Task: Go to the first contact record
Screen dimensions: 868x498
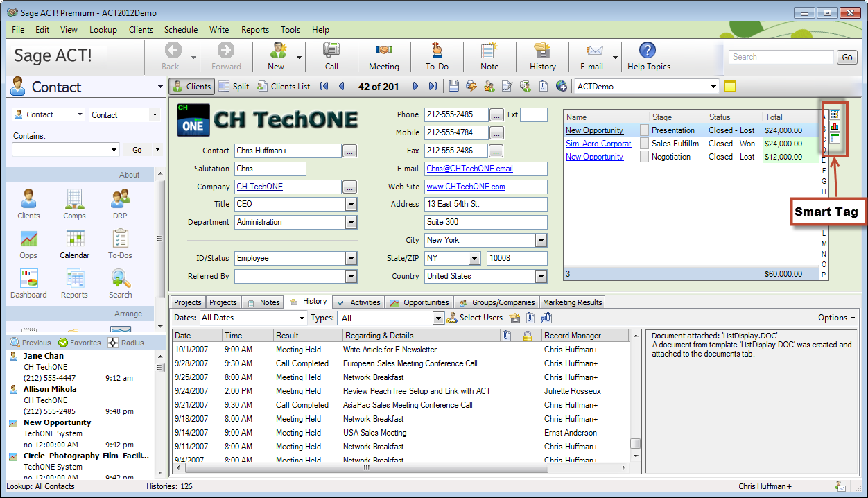Action: click(324, 87)
